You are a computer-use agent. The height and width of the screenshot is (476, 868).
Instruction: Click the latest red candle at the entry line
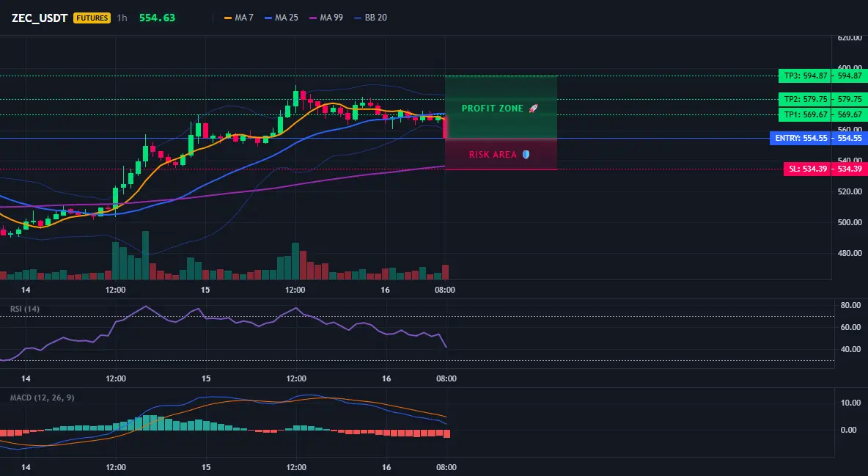(445, 127)
